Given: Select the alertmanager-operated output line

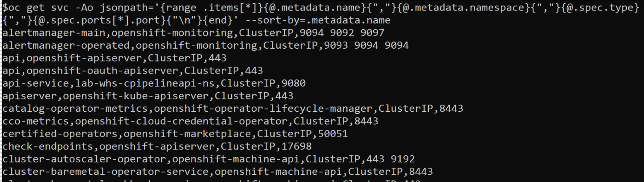Looking at the screenshot, I should 205,45.
